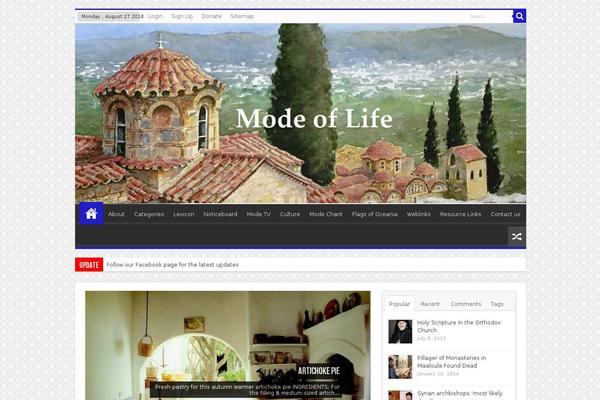Switch to the Tags tab
The image size is (600, 400).
tap(497, 304)
